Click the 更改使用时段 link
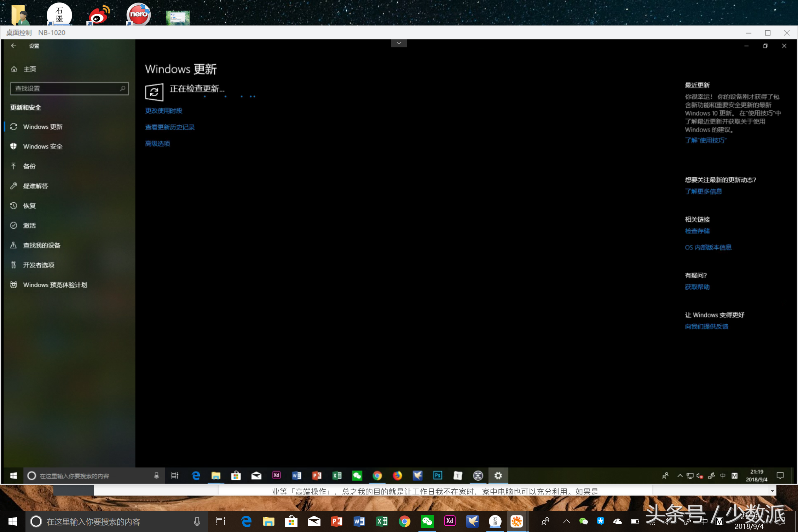Image resolution: width=798 pixels, height=532 pixels. 163,111
